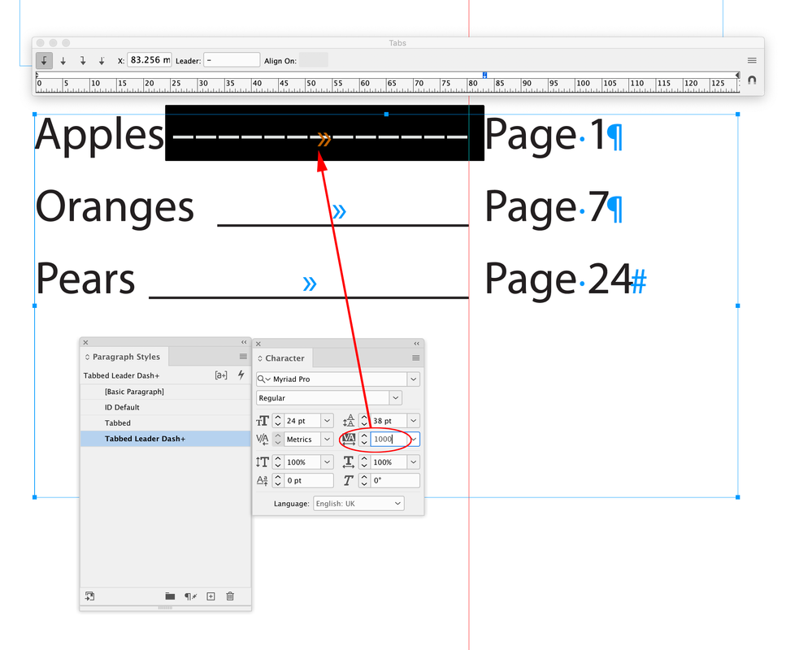Viewport: 812px width, 650px height.
Task: Select the center-justified tab alignment button
Action: click(63, 61)
